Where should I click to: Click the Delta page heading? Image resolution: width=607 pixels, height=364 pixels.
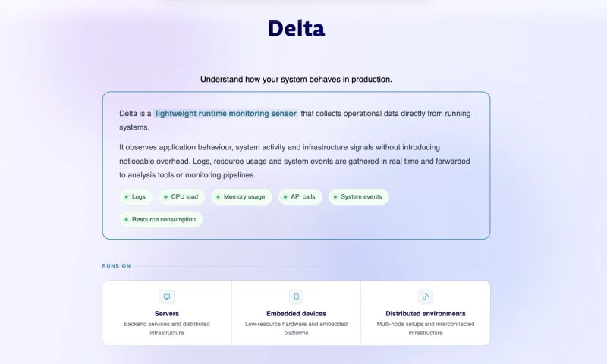(x=296, y=28)
